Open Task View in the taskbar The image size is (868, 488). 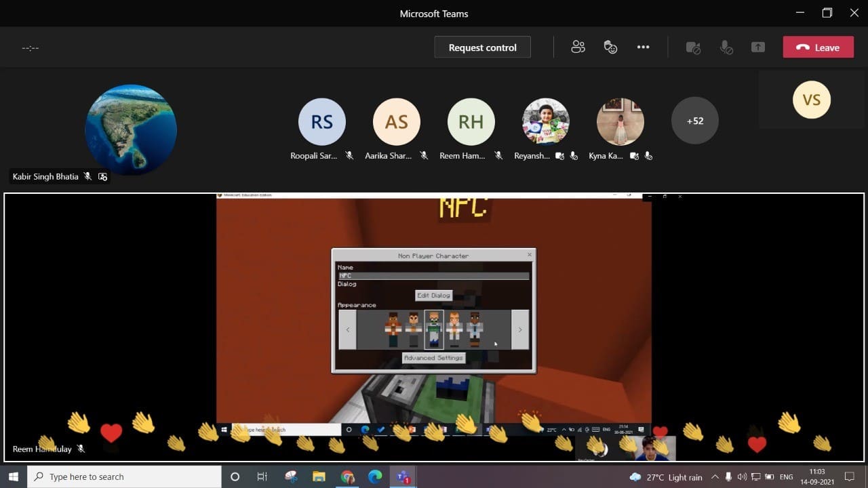pyautogui.click(x=262, y=477)
